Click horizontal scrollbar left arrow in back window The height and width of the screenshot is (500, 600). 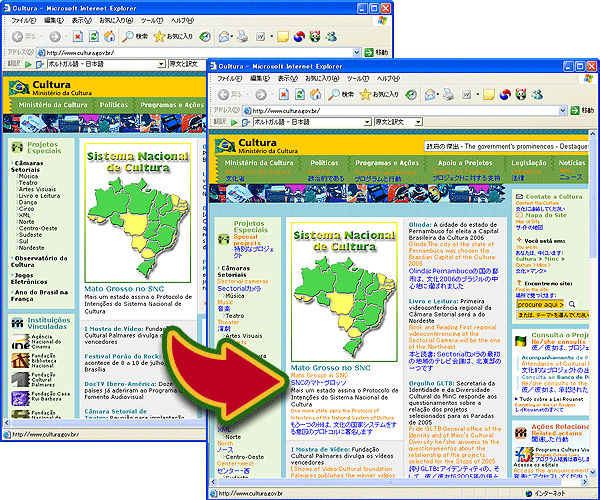(x=7, y=423)
